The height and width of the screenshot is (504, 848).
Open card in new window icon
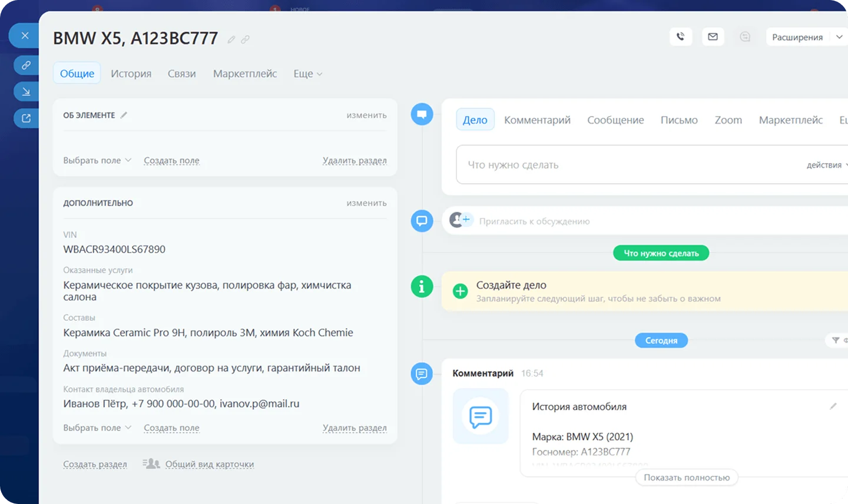point(26,118)
